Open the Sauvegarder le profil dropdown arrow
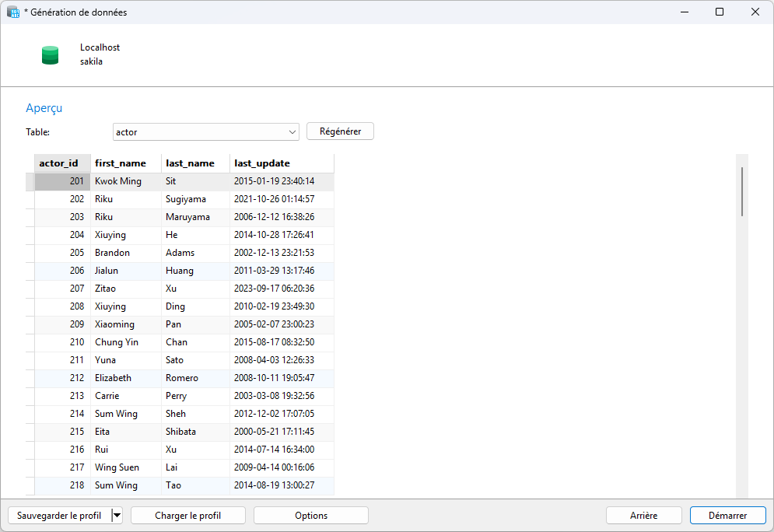 117,515
